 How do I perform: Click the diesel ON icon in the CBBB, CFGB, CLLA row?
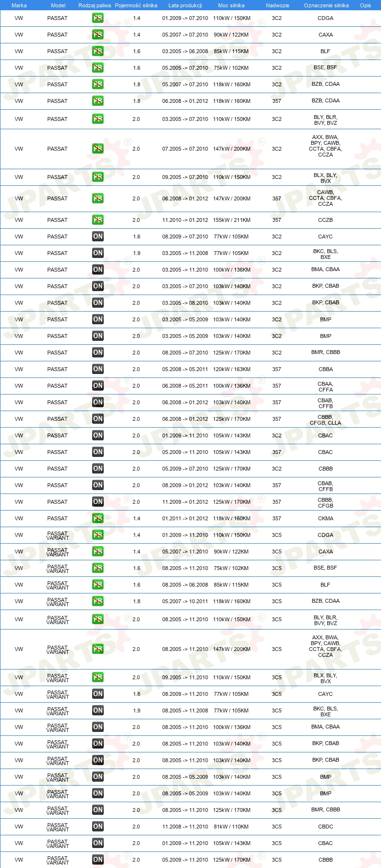pos(98,419)
